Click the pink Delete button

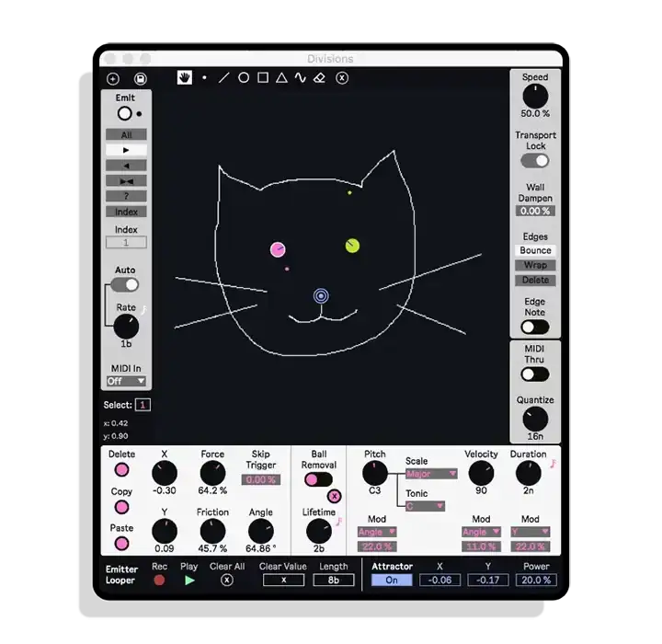(121, 470)
